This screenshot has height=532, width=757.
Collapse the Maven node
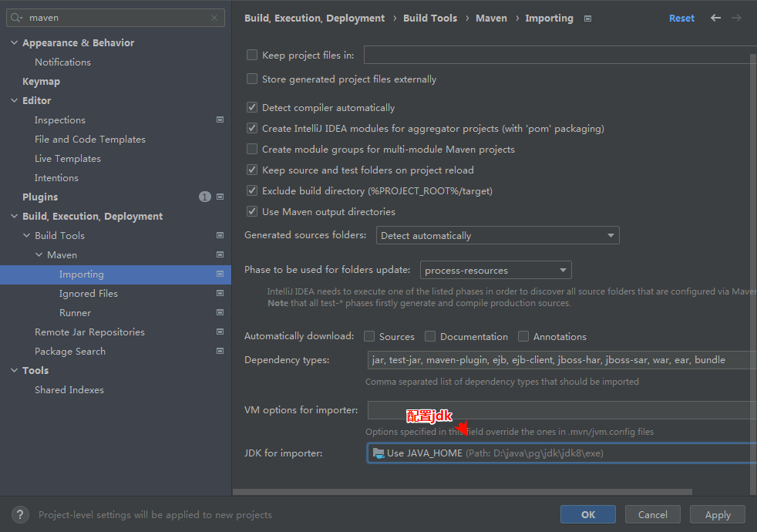(39, 255)
